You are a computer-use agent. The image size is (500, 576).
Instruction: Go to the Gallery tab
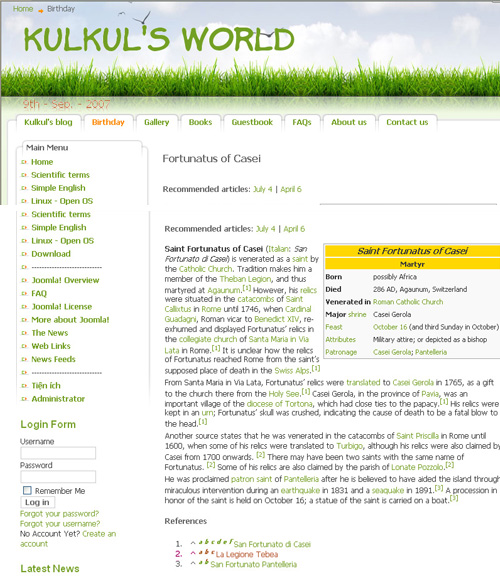click(157, 122)
